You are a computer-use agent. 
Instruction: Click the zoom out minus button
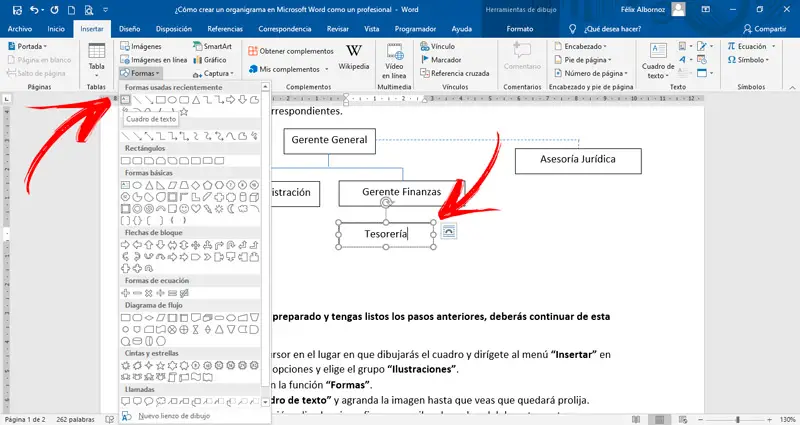tap(702, 419)
